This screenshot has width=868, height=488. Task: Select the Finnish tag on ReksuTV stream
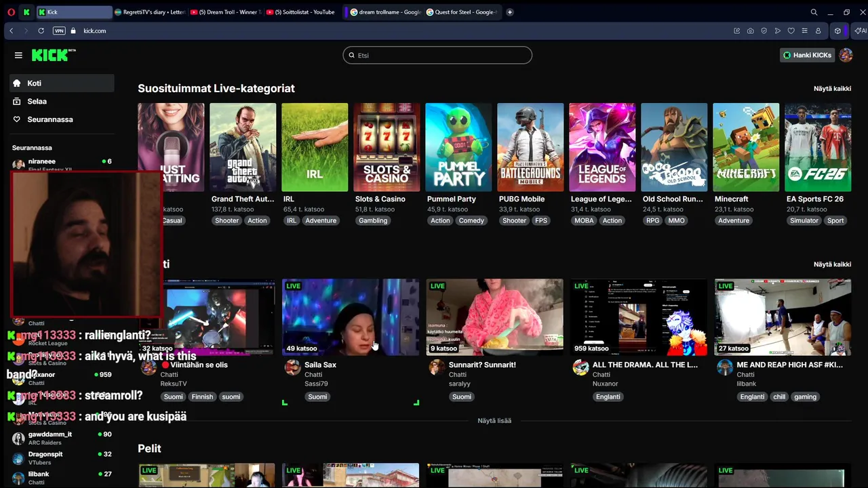coord(202,397)
